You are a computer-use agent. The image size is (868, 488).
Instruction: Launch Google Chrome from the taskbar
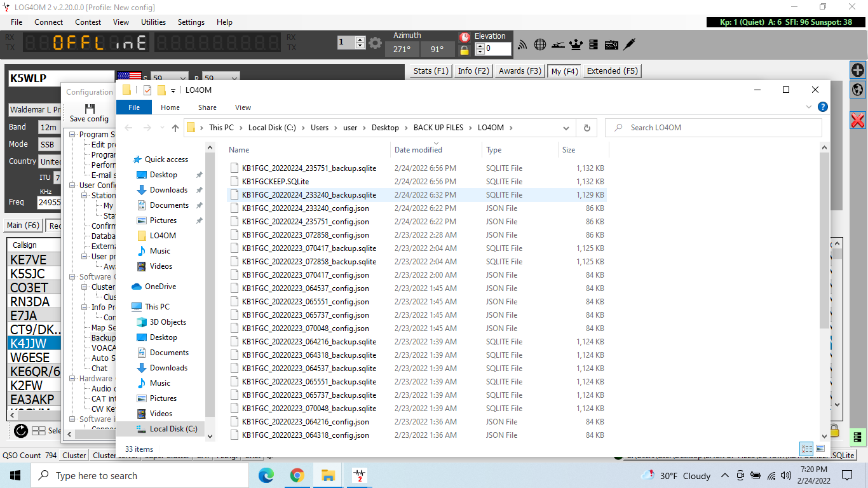(297, 475)
